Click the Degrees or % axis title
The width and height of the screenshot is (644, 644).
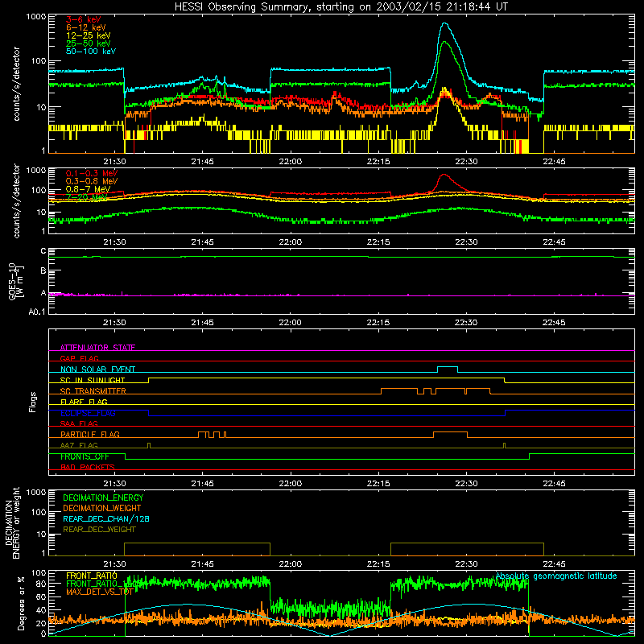pyautogui.click(x=21, y=603)
